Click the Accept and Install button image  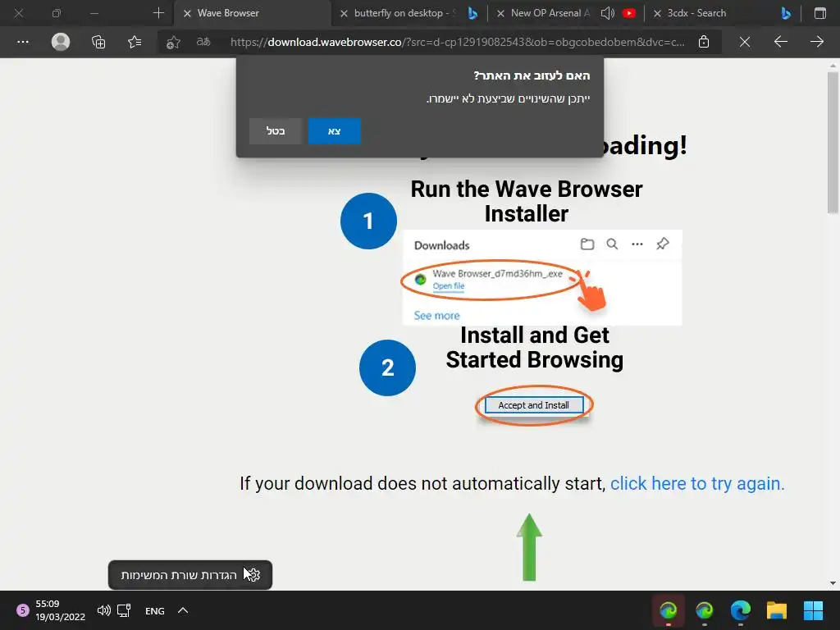coord(533,405)
